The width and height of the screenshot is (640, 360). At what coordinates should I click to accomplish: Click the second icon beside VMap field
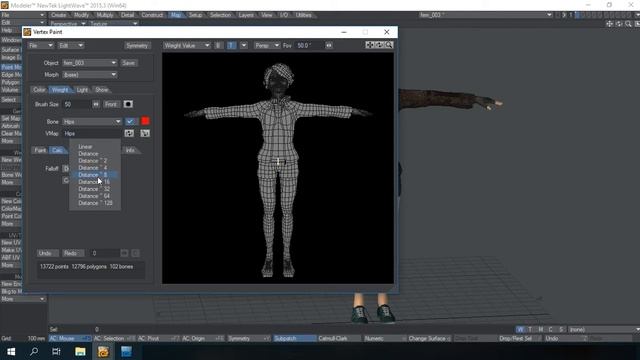[x=145, y=133]
